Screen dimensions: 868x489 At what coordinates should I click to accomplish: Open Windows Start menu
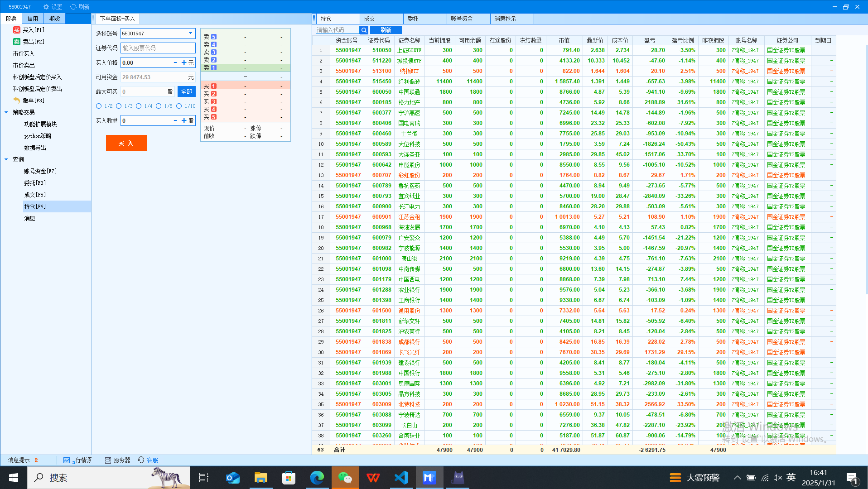click(14, 478)
